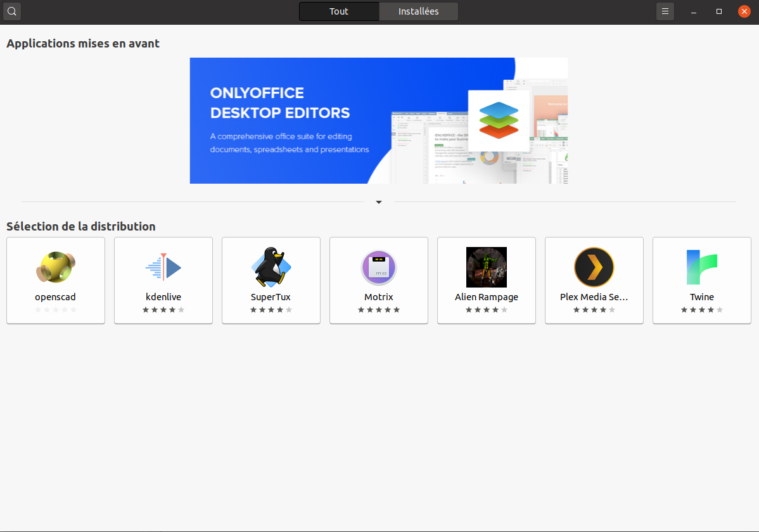The image size is (759, 532).
Task: Maximize the software window
Action: tap(719, 11)
